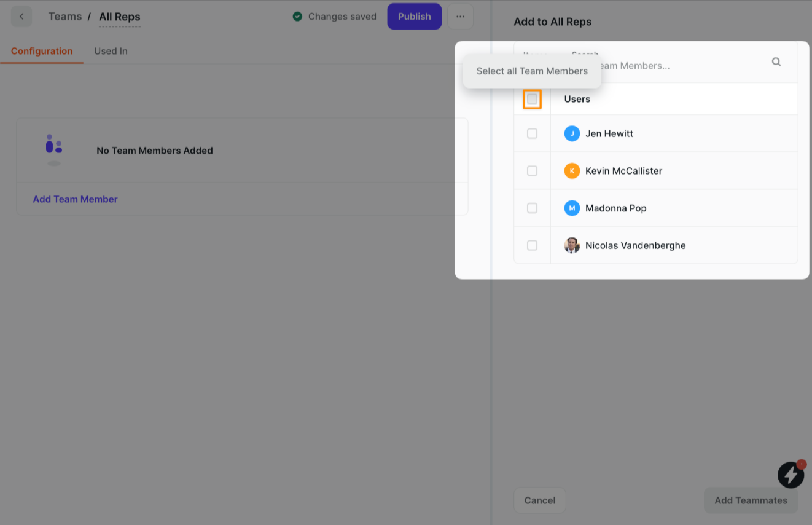
Task: Select Kevin McCallister's checkbox
Action: (x=532, y=171)
